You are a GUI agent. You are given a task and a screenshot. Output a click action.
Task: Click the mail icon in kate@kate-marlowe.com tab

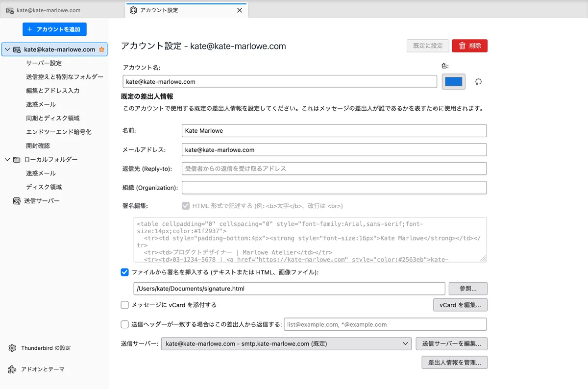click(x=10, y=10)
